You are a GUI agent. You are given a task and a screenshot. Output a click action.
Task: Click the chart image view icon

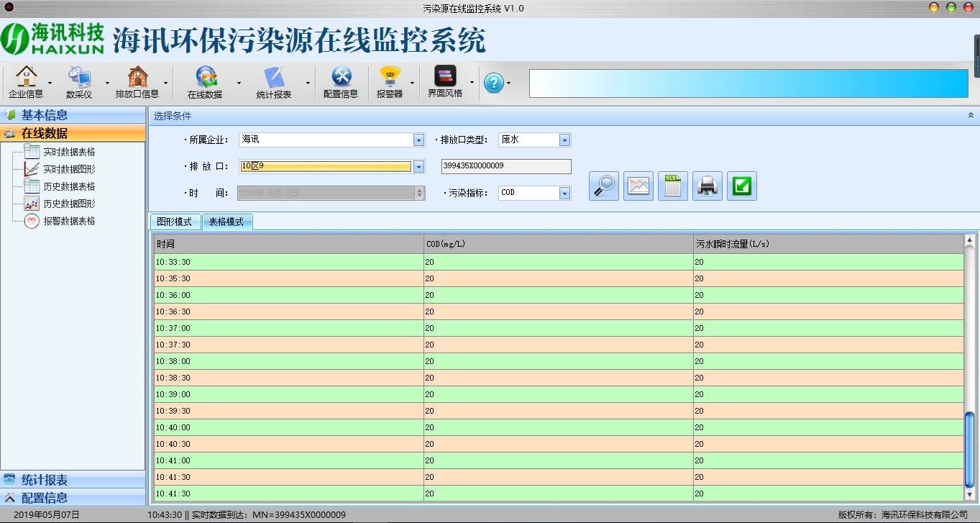click(x=638, y=186)
